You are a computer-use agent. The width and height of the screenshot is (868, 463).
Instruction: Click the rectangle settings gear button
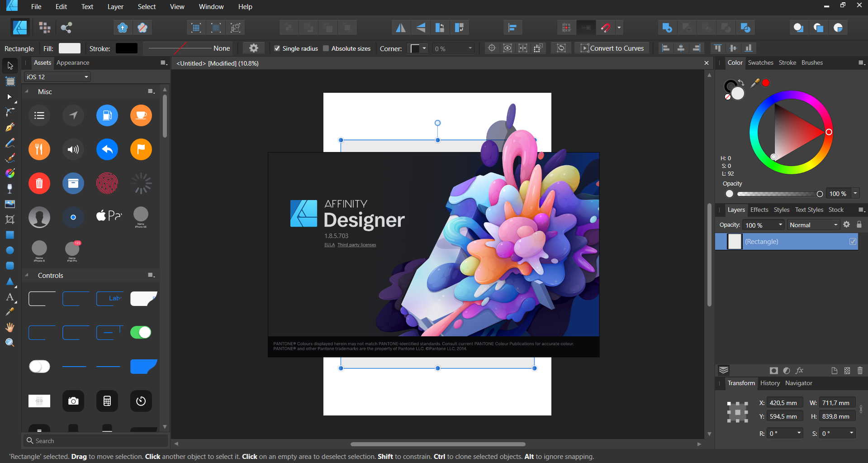point(254,48)
